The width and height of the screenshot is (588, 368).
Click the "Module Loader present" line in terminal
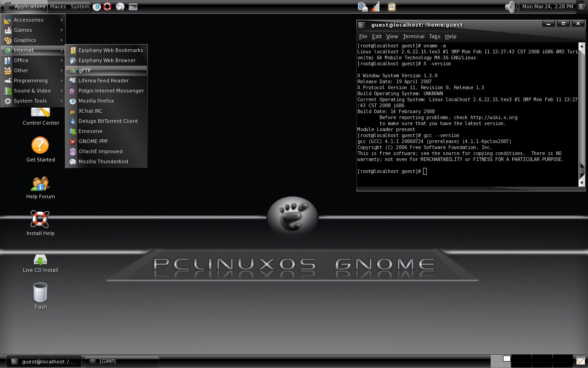coord(386,129)
